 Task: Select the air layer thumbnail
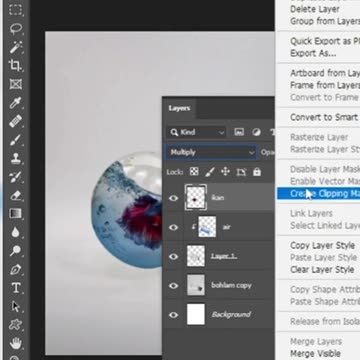coord(207,227)
